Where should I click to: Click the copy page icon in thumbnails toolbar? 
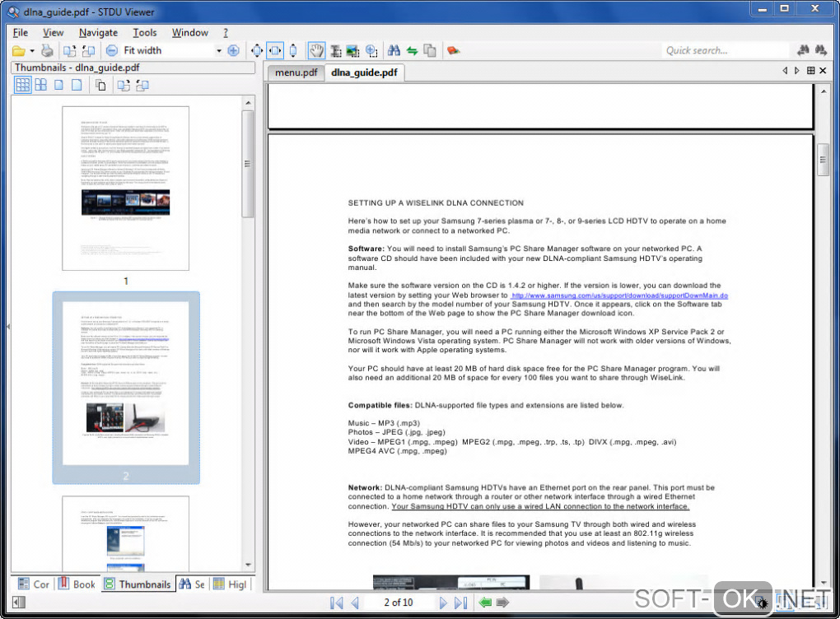(x=100, y=85)
